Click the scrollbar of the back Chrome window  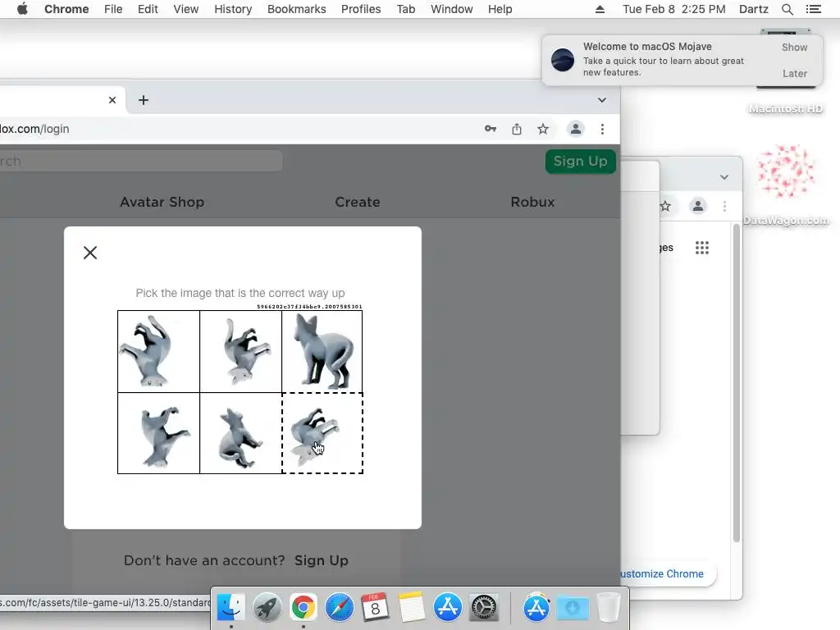point(737,384)
